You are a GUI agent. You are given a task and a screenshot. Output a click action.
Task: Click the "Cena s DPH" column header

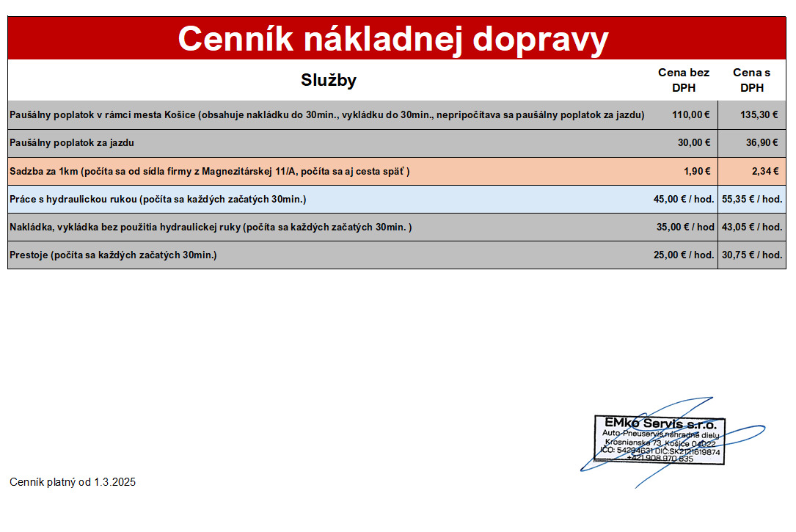[751, 80]
